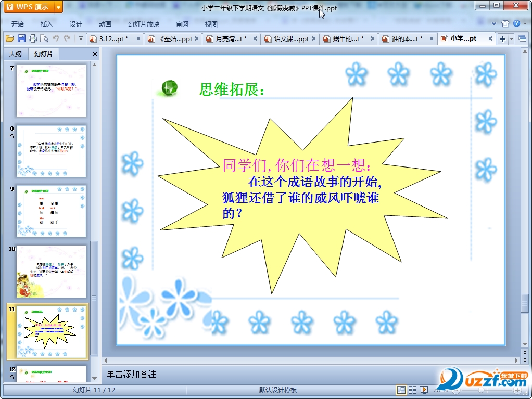Open the 开始 ribbon tab

(x=18, y=24)
